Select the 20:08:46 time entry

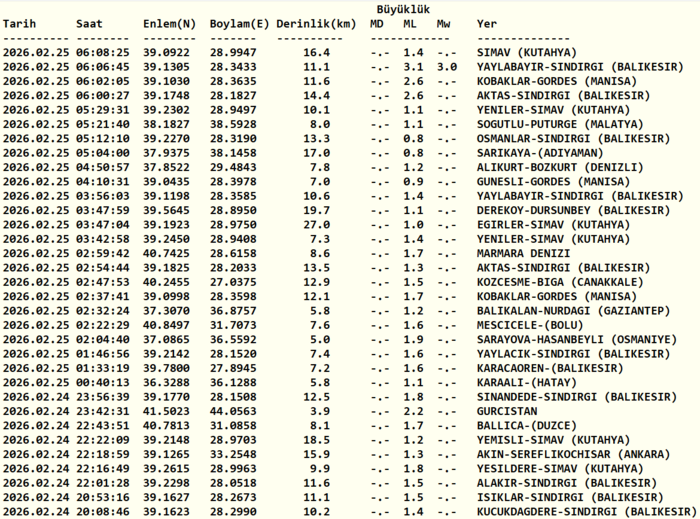pos(102,512)
